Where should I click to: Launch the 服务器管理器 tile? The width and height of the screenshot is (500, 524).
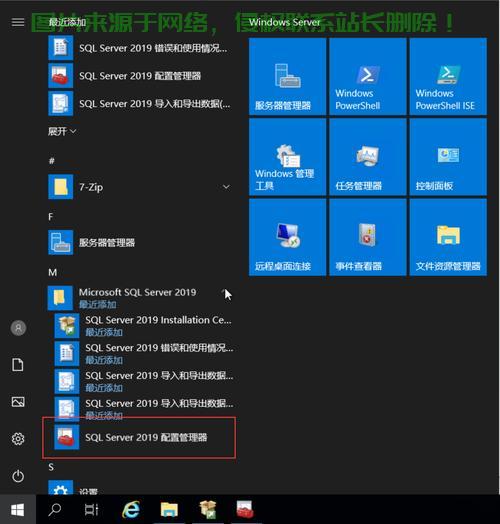point(287,77)
